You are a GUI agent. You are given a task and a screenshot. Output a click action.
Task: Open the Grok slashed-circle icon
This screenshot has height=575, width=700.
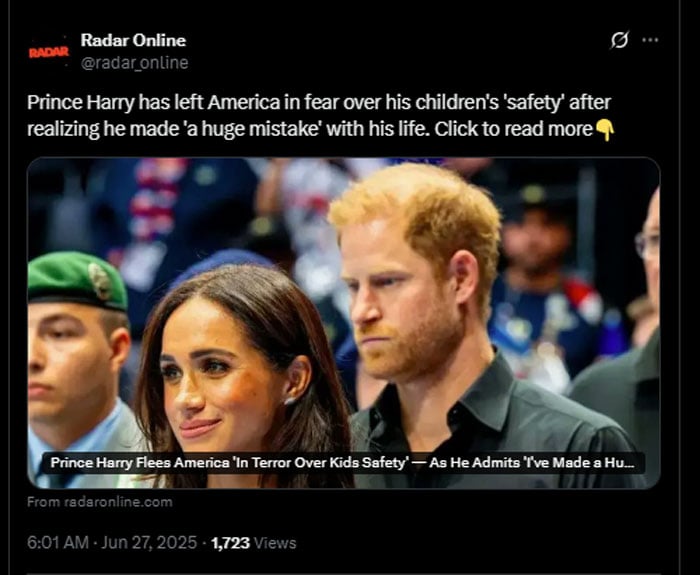(x=619, y=40)
